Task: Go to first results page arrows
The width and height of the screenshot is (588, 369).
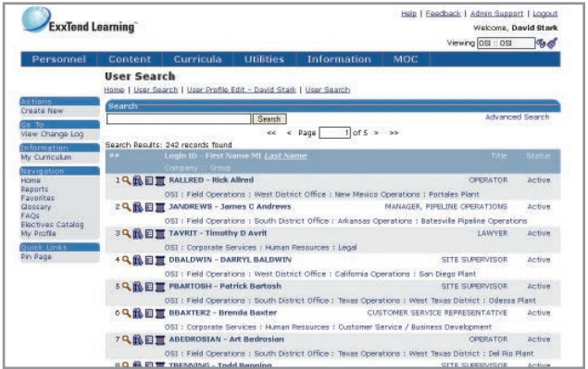Action: pyautogui.click(x=271, y=132)
